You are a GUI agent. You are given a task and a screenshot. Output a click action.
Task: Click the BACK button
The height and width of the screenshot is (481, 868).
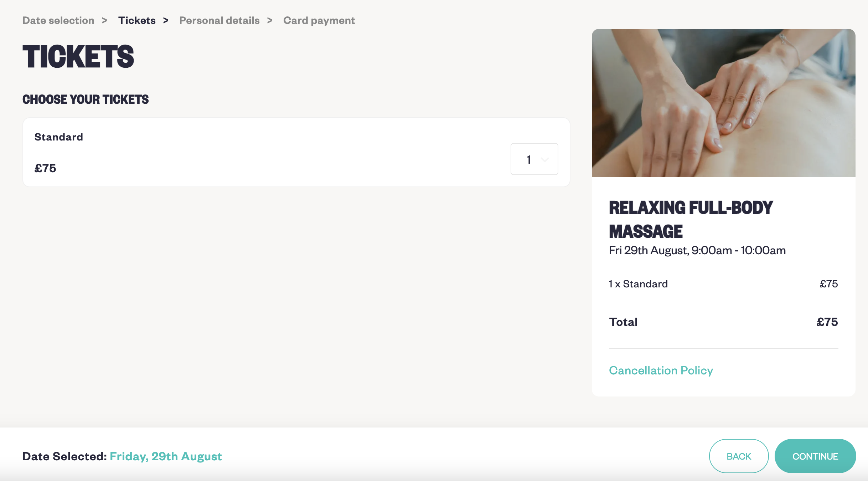pos(739,456)
